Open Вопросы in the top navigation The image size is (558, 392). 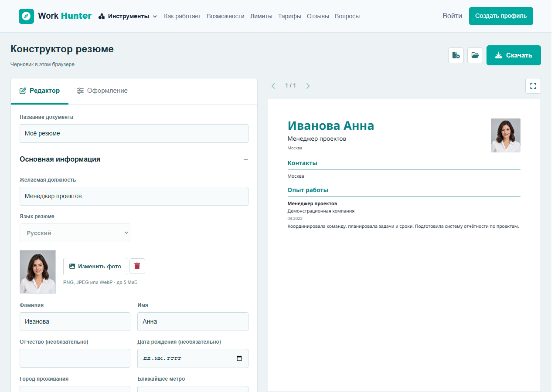tap(347, 16)
